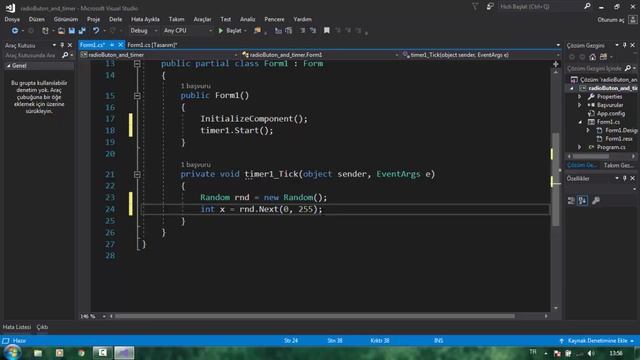Switch to the Form1.cs [Tasarım] tab
Screen dimensions: 640x360
[152, 45]
